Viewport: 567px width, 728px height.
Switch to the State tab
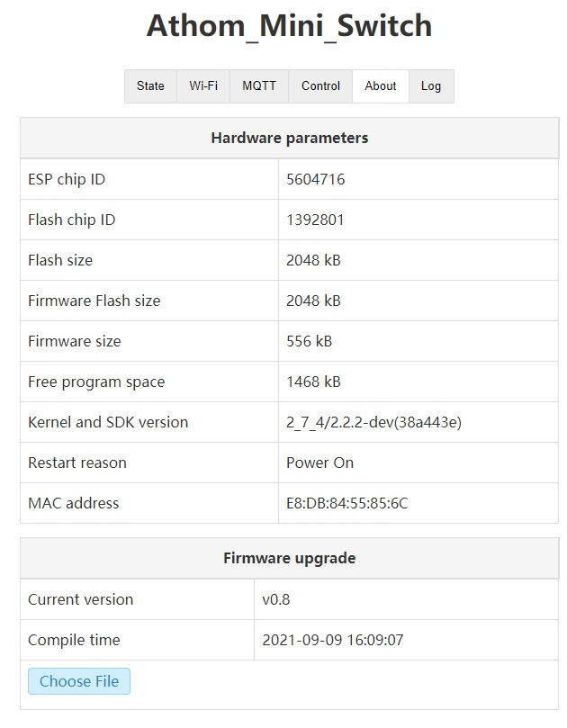tap(149, 85)
